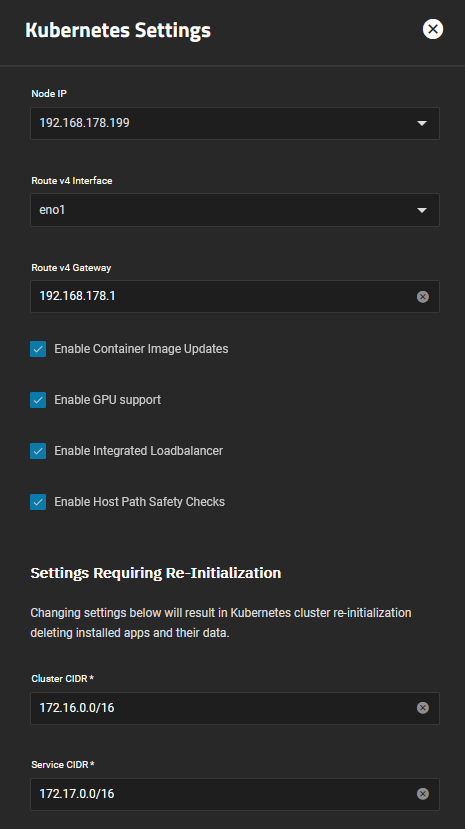This screenshot has height=829, width=465.
Task: Choose the eno1 interface selector
Action: tap(235, 210)
